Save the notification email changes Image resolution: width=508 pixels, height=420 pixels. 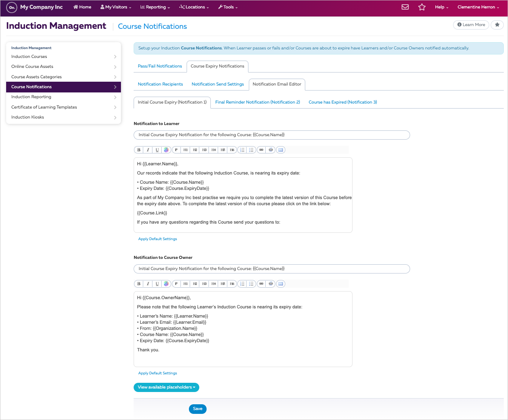pos(197,409)
